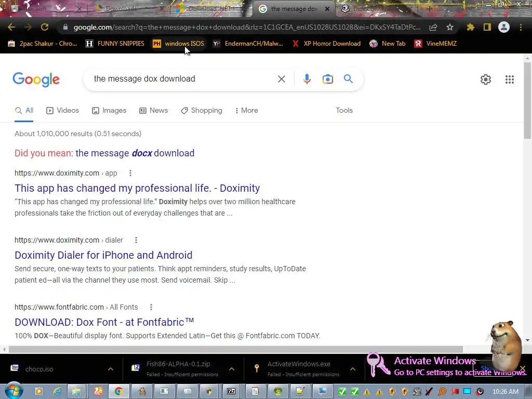Open 'This app has changed my professional life' result
Viewport: 532px width, 399px height.
137,188
